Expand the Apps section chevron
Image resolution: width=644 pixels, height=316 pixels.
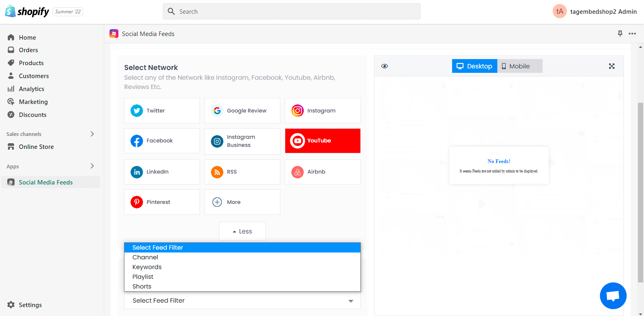[x=92, y=166]
